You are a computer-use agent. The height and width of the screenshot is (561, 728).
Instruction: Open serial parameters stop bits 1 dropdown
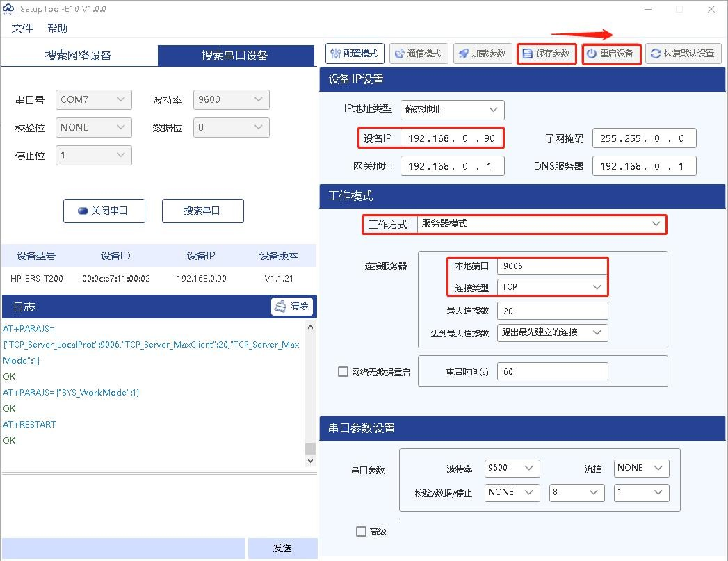pyautogui.click(x=641, y=493)
